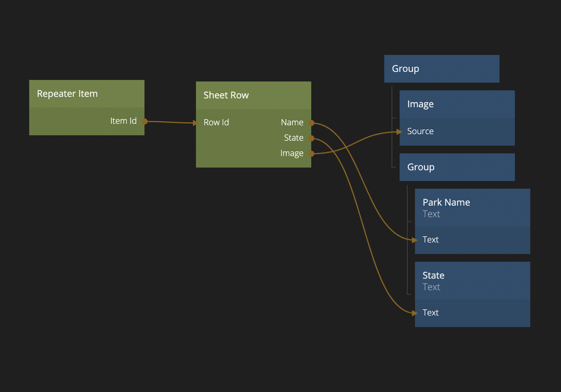
Task: Click the Text input row of Park Name
Action: [x=472, y=240]
